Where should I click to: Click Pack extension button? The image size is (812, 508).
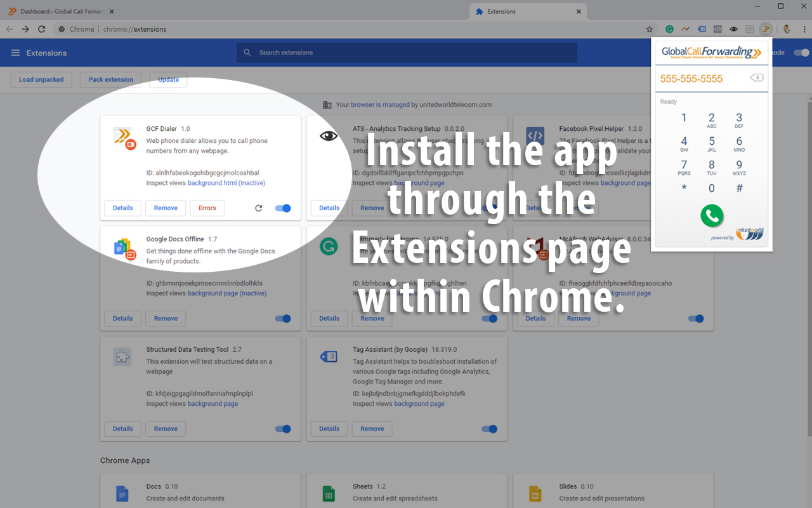pyautogui.click(x=111, y=80)
